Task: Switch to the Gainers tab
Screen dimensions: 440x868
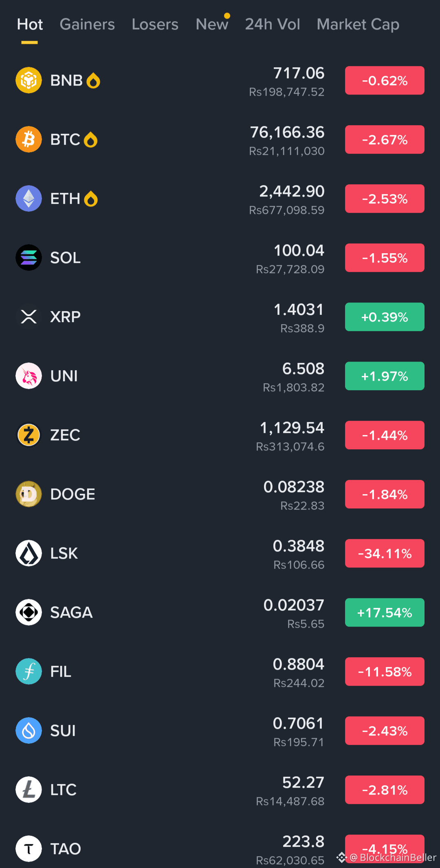Action: click(x=87, y=24)
